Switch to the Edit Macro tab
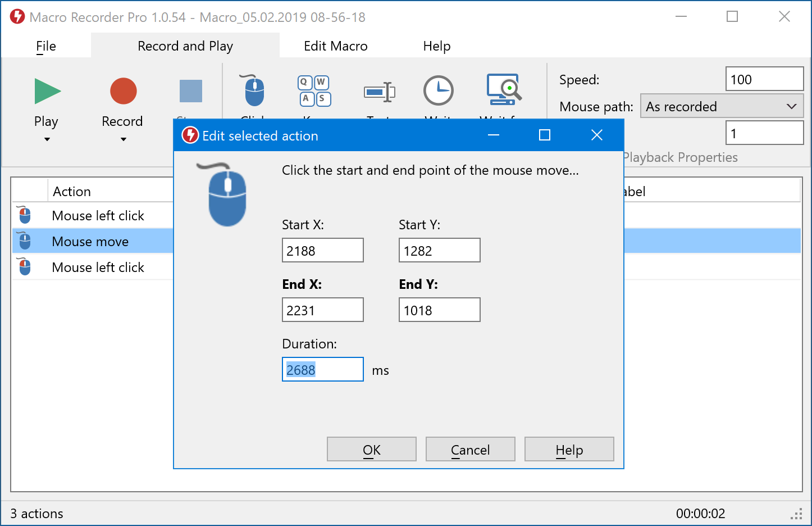 tap(335, 46)
